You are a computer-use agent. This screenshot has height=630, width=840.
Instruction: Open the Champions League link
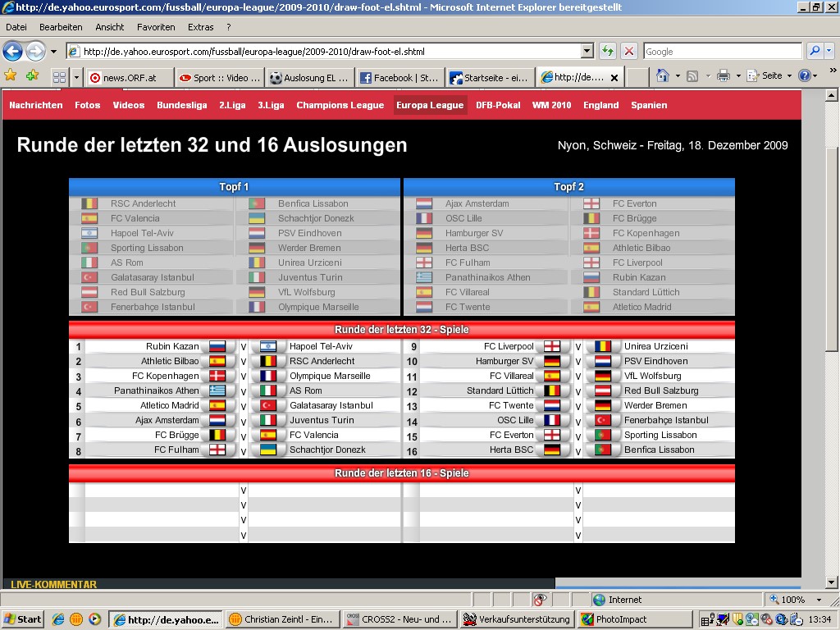(340, 105)
